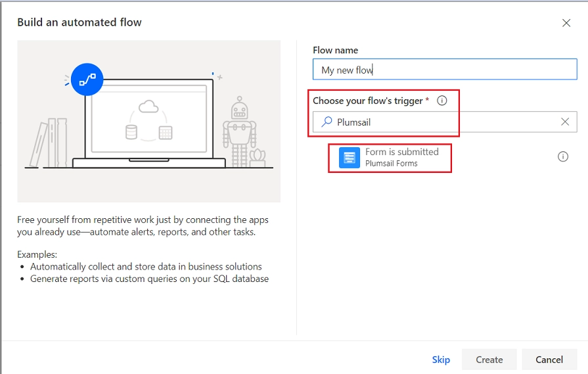Image resolution: width=588 pixels, height=374 pixels.
Task: Click the laptop illustration image
Action: tap(149, 122)
